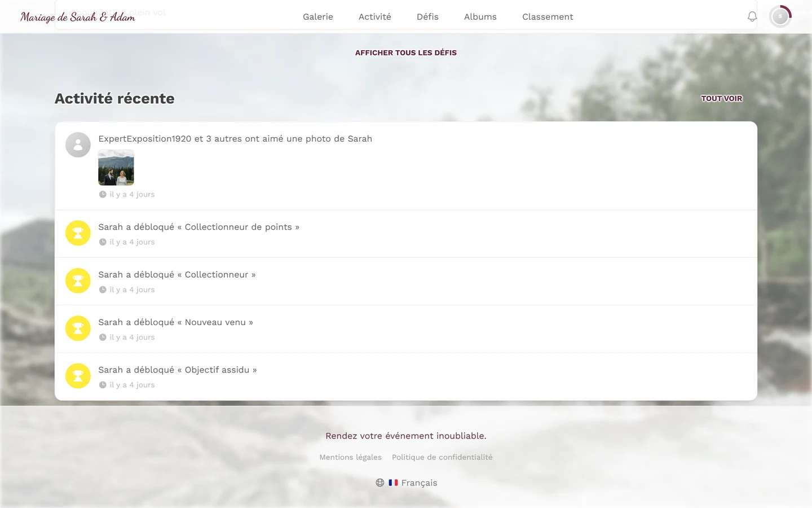Open the Français language selector
Image resolution: width=812 pixels, height=508 pixels.
[406, 483]
